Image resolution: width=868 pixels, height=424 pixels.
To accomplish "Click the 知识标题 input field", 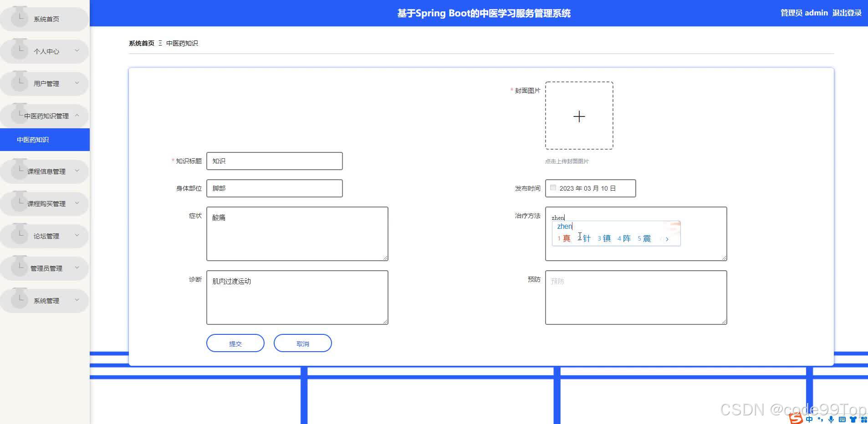I will click(x=275, y=161).
